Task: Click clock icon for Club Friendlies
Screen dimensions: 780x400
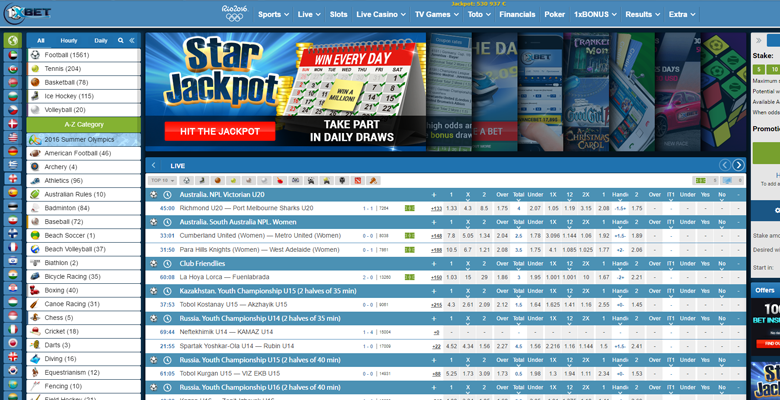Action: (x=168, y=264)
